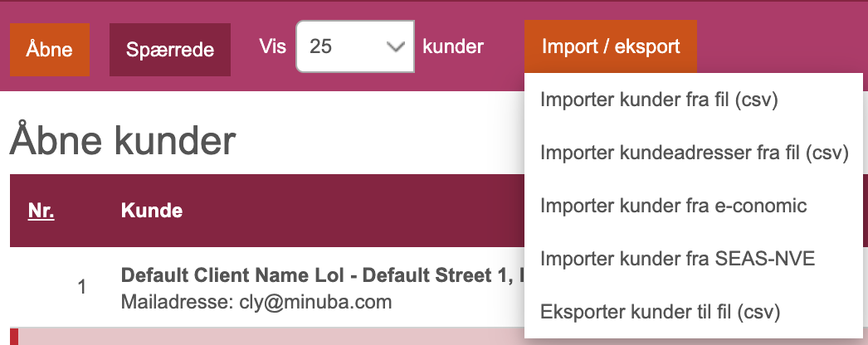
Task: Switch to the Spærrede customers filter
Action: pyautogui.click(x=170, y=50)
